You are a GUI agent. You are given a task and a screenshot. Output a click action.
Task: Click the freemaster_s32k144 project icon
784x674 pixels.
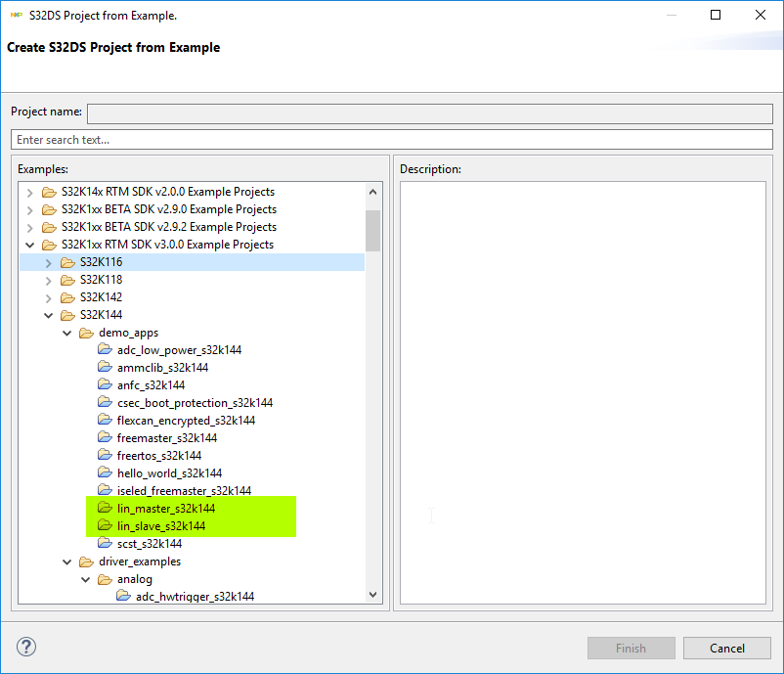[x=105, y=438]
